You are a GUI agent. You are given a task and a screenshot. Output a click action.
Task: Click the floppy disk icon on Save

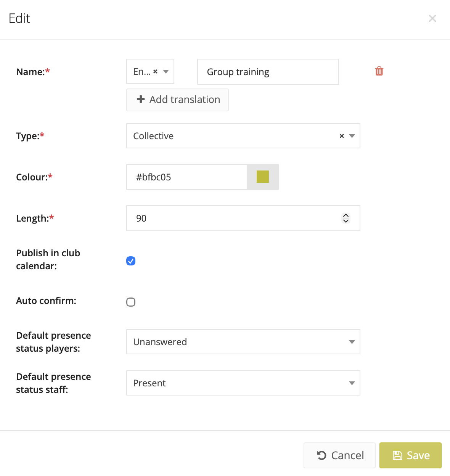[397, 455]
